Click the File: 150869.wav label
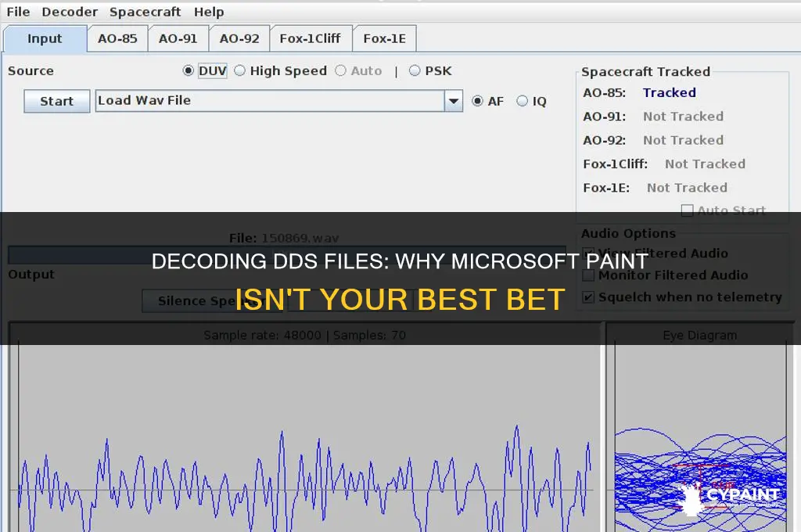The width and height of the screenshot is (801, 532). click(284, 238)
